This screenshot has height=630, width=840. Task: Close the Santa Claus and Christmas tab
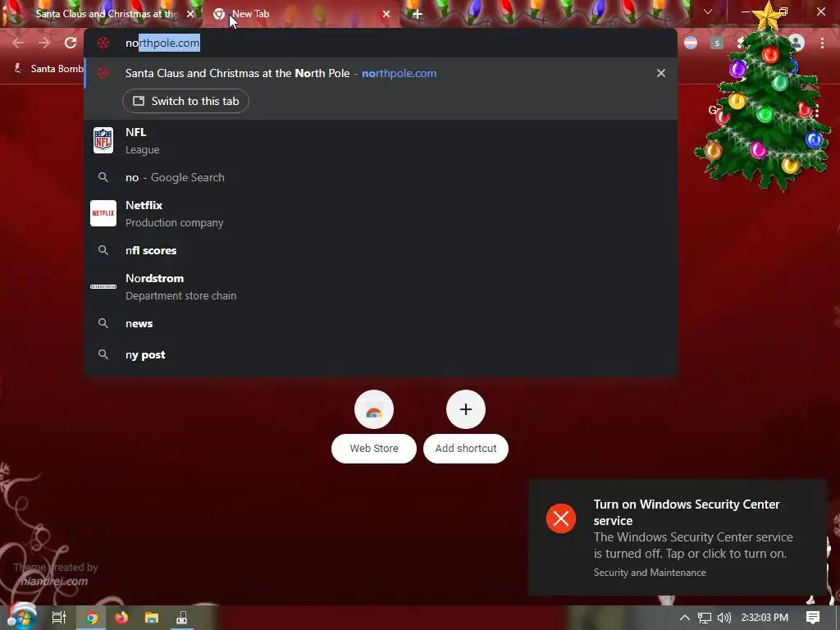(190, 14)
